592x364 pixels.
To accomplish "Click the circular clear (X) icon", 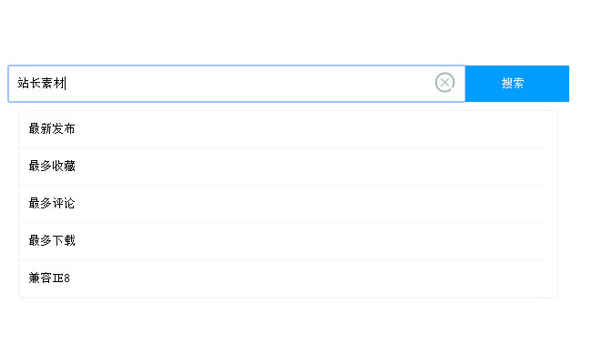I will coord(444,83).
